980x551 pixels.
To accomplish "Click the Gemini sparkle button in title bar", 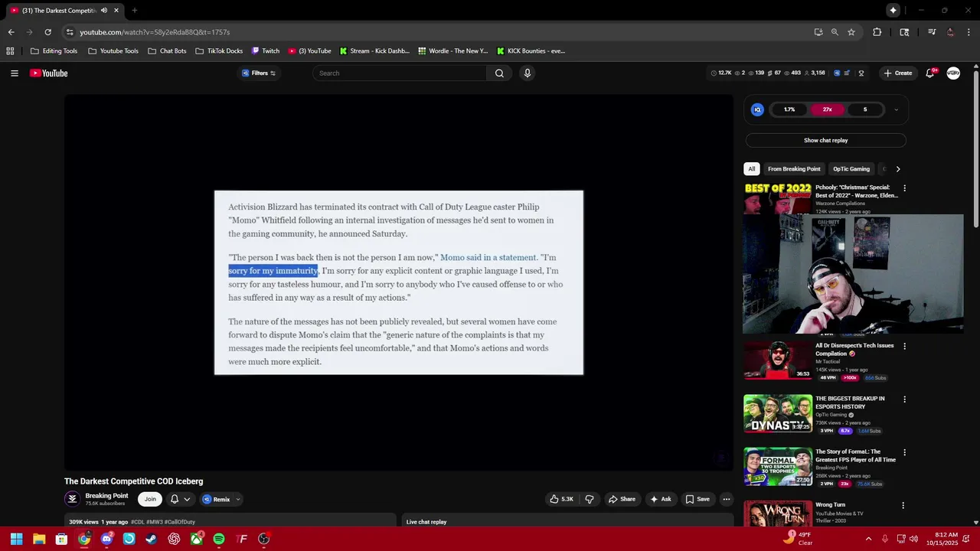I will (x=893, y=11).
